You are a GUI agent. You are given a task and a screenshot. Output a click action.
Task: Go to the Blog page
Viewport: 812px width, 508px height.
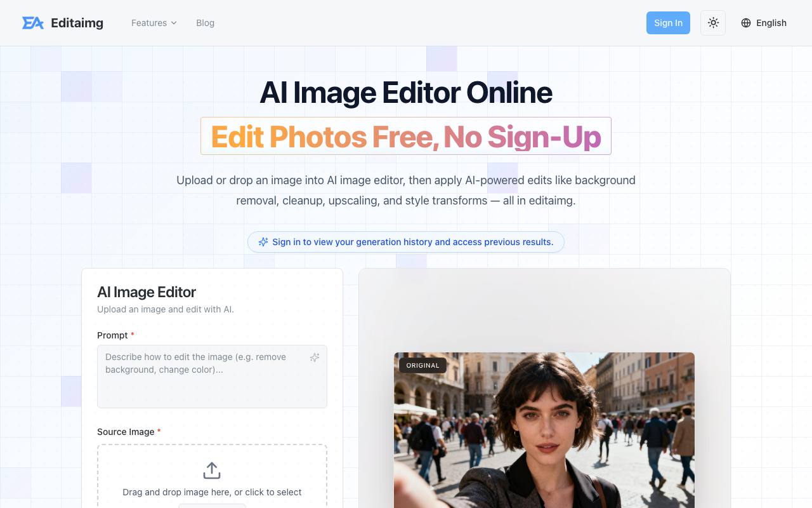click(205, 23)
